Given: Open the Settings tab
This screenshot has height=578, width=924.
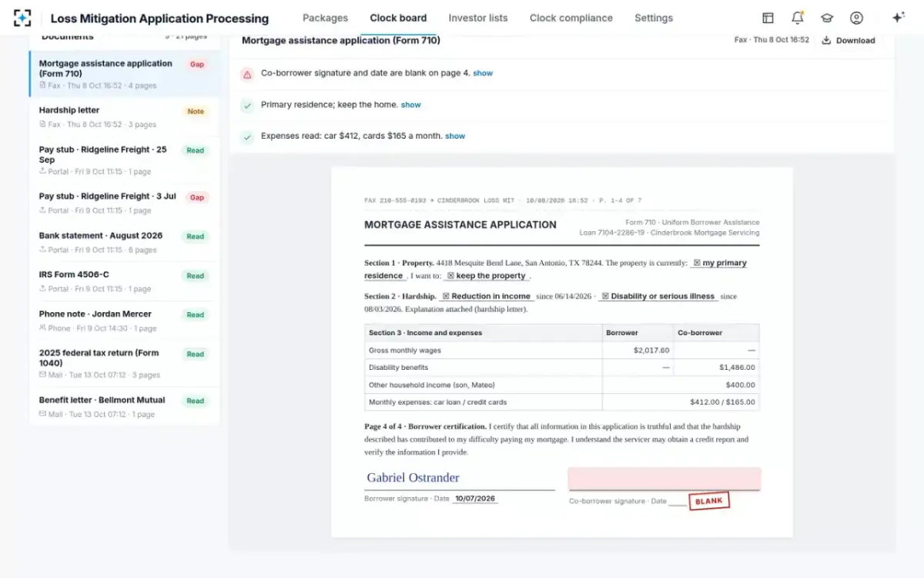Looking at the screenshot, I should (654, 18).
